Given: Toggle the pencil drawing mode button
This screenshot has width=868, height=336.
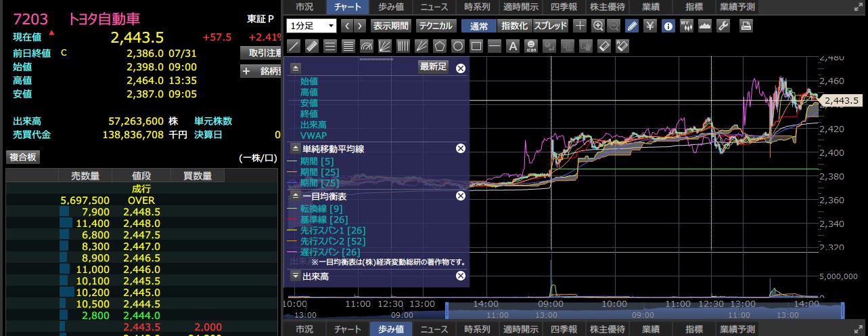Looking at the screenshot, I should (x=632, y=26).
